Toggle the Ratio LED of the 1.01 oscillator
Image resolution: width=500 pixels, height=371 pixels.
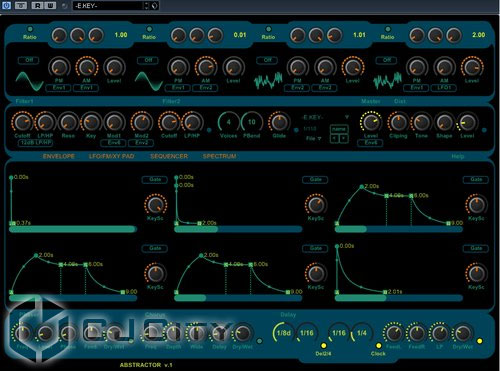(268, 29)
